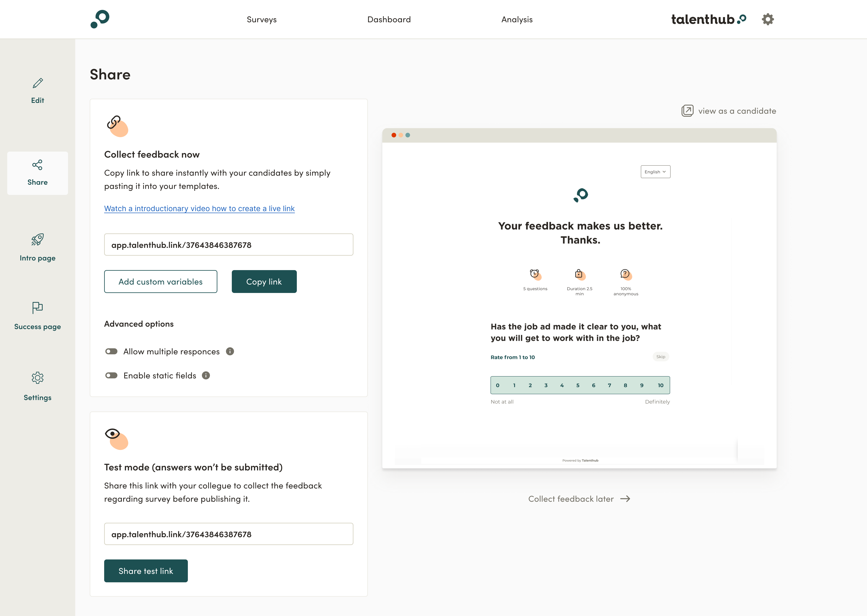Turn on Enable static fields
Viewport: 867px width, 616px height.
point(111,376)
